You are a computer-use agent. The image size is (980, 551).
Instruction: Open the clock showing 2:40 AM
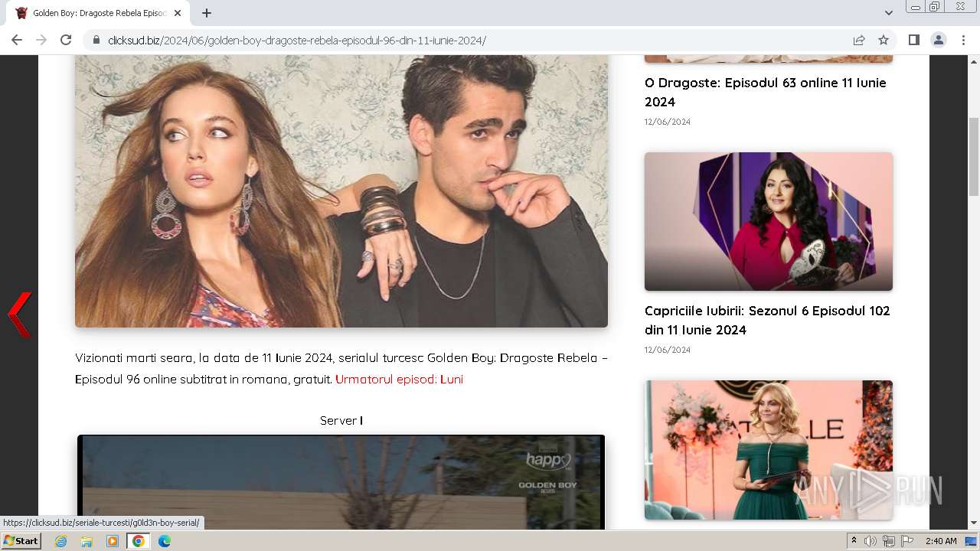pyautogui.click(x=941, y=541)
